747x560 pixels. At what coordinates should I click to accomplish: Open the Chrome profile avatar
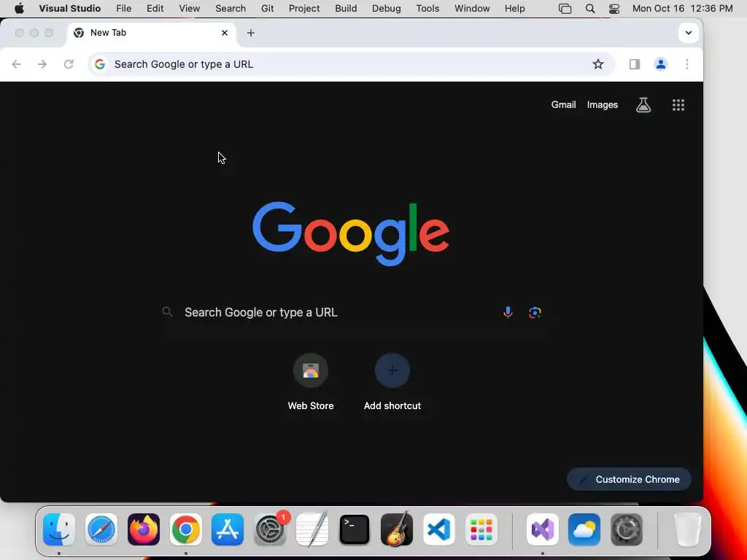click(661, 64)
